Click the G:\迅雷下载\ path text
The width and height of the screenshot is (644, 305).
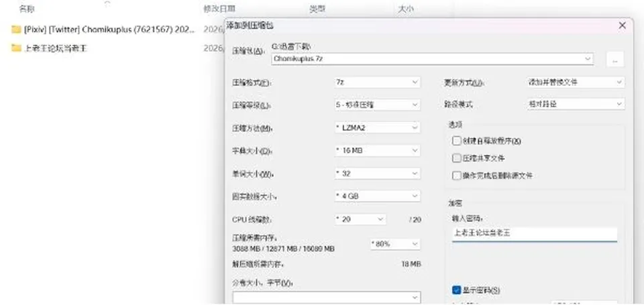tap(291, 47)
